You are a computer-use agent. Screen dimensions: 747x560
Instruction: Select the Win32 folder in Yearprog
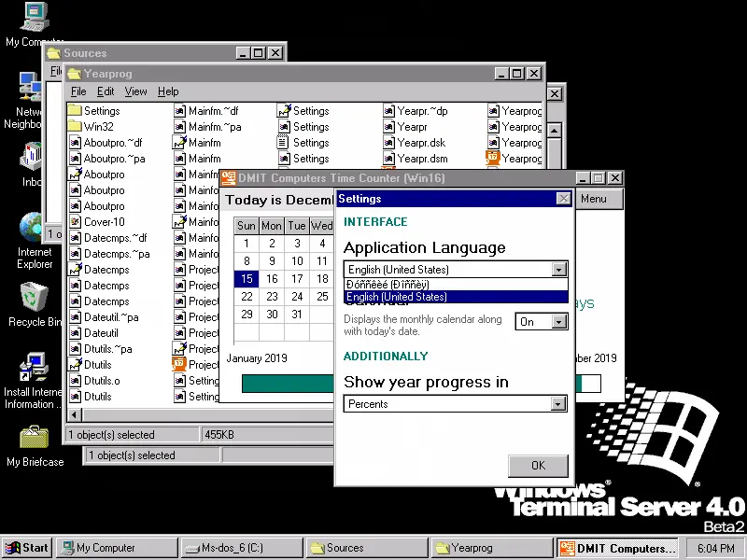[91, 127]
